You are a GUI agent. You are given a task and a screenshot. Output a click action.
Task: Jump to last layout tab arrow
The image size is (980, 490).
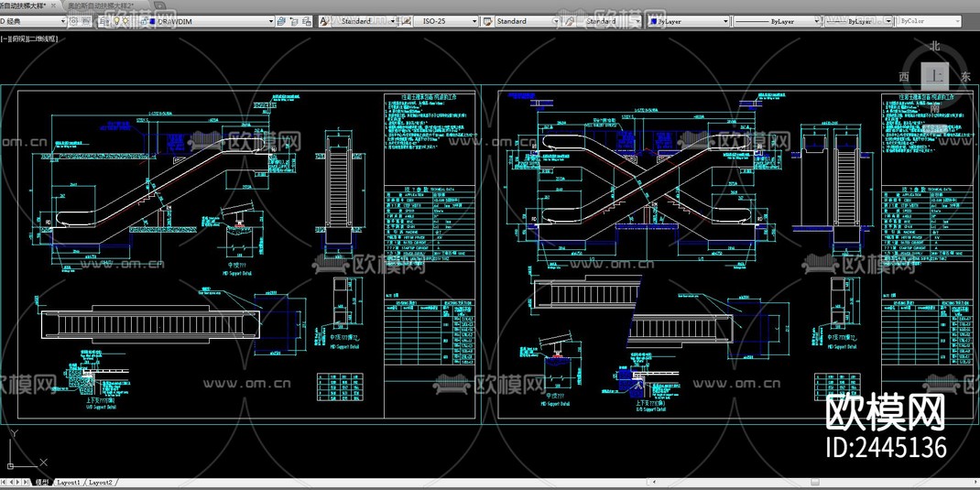(x=26, y=483)
